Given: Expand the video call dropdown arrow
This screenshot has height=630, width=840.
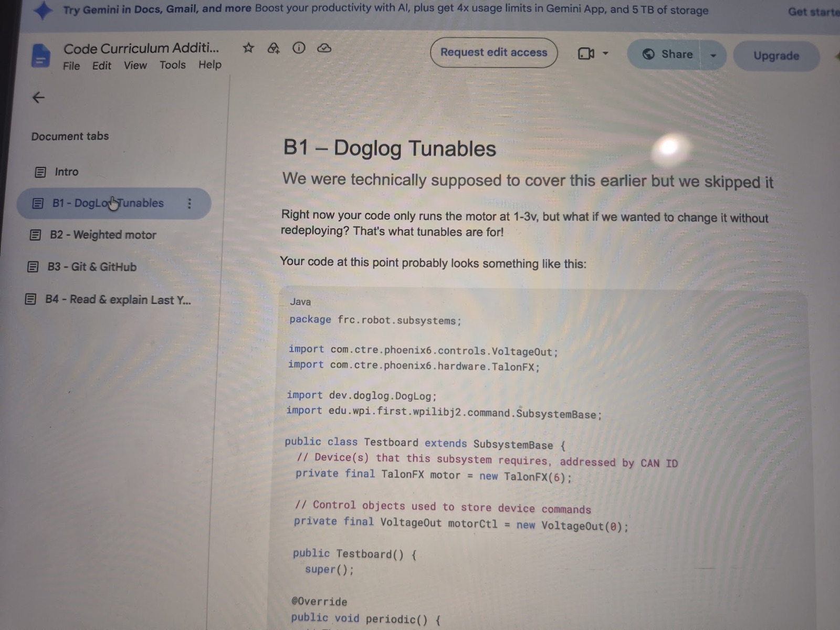Looking at the screenshot, I should pyautogui.click(x=605, y=54).
